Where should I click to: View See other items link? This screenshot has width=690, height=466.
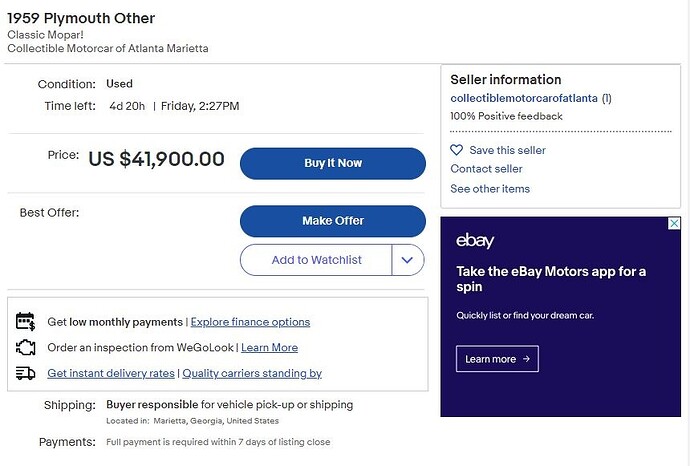tap(490, 189)
